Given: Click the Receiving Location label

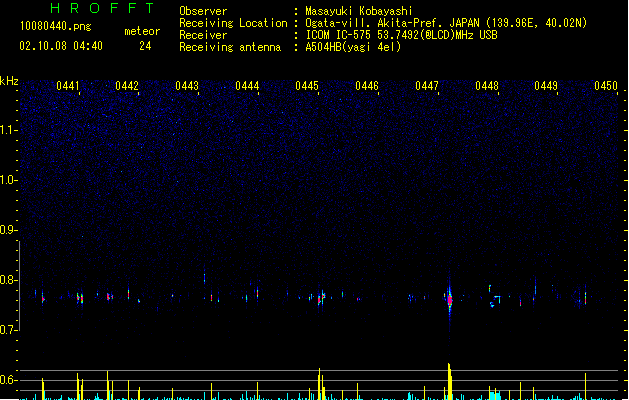Looking at the screenshot, I should pos(233,23).
